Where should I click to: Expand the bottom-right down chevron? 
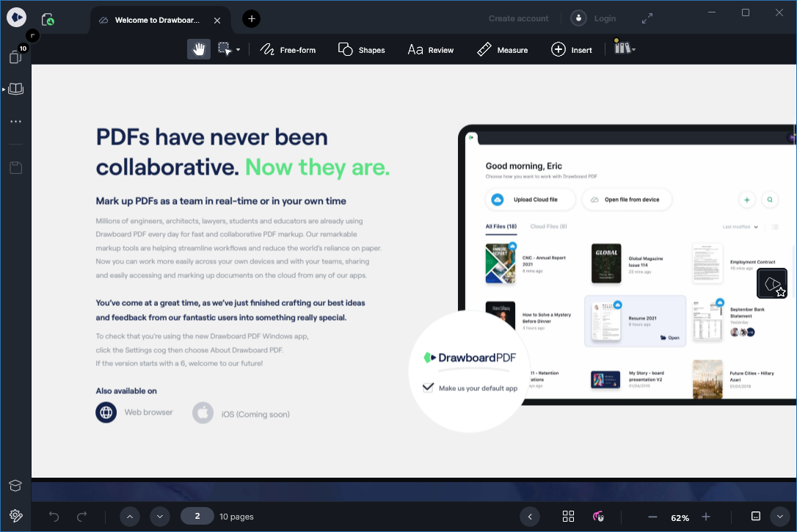(779, 517)
